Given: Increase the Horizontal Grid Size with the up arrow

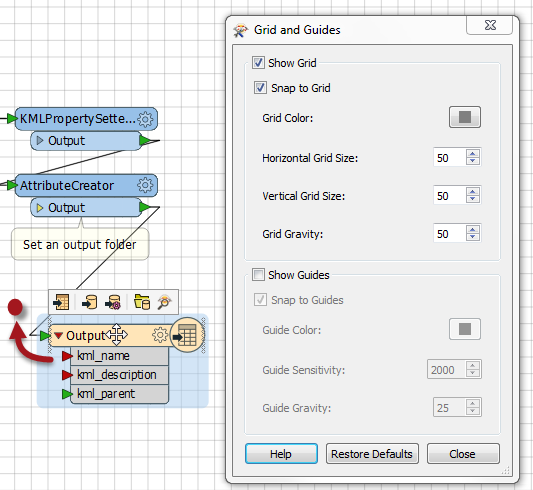Looking at the screenshot, I should click(473, 154).
